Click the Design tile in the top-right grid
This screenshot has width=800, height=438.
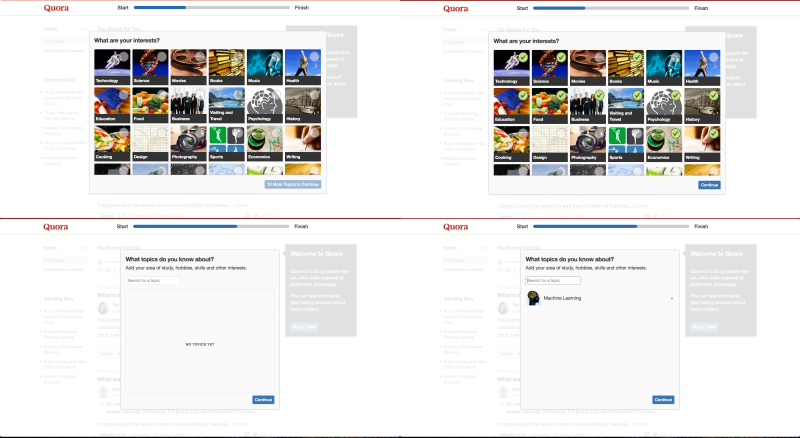point(550,143)
